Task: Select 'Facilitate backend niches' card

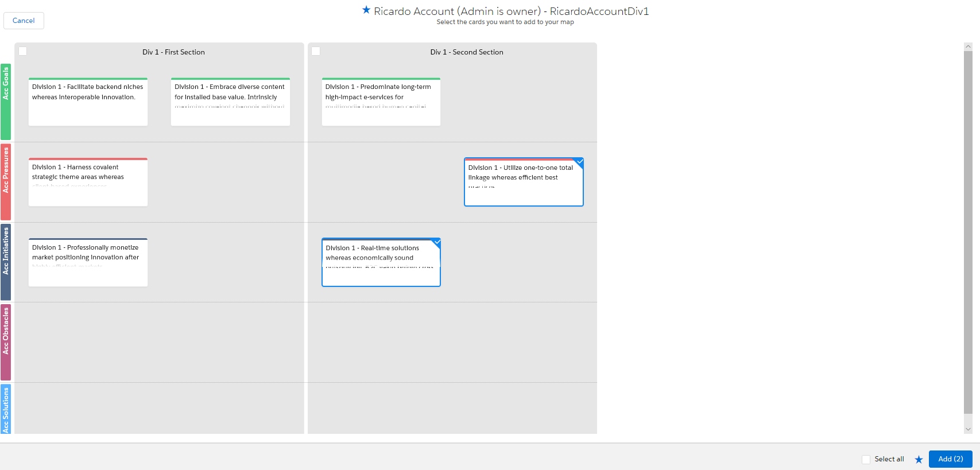Action: (x=88, y=102)
